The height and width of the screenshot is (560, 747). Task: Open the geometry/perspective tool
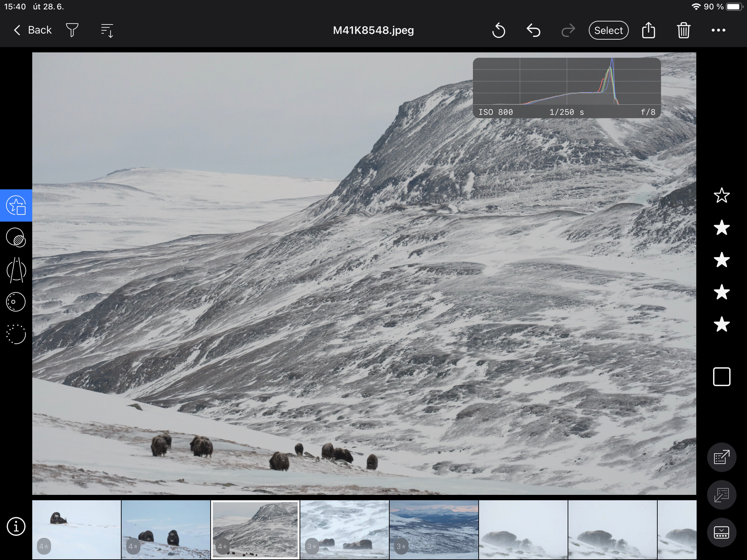click(16, 270)
